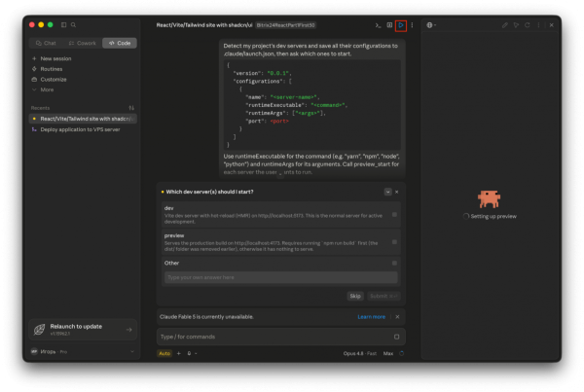584x392 pixels.
Task: Open the terminal icon in header
Action: [378, 25]
